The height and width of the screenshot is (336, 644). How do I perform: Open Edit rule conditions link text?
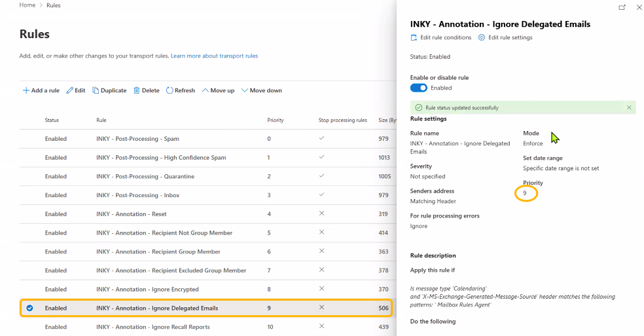[446, 37]
